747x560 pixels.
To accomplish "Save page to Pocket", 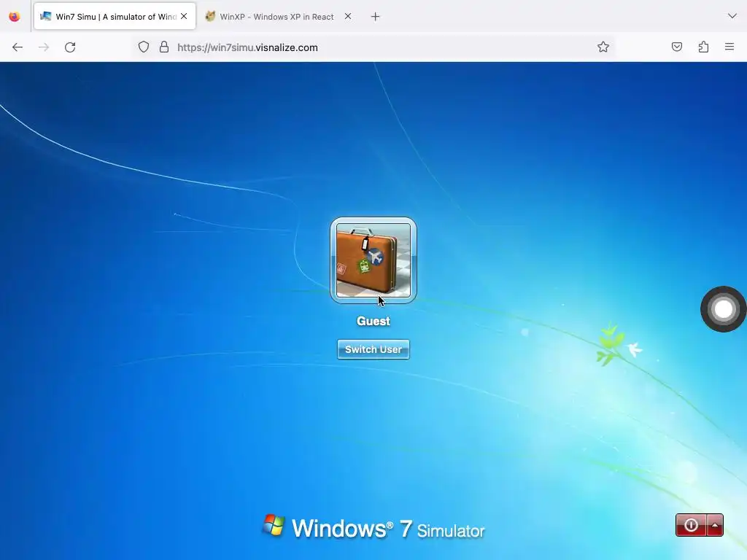I will point(677,47).
